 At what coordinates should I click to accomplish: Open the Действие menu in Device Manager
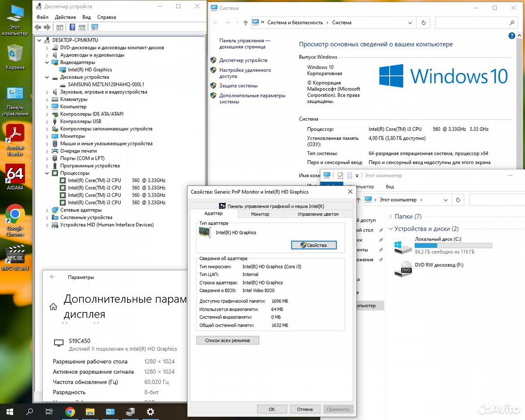[x=66, y=17]
